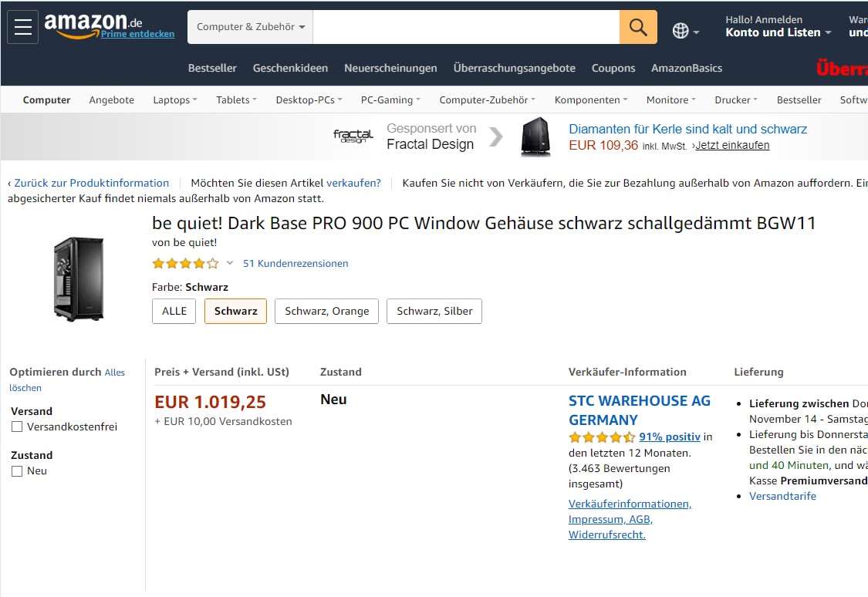Open the Komponenten navigation menu

591,99
